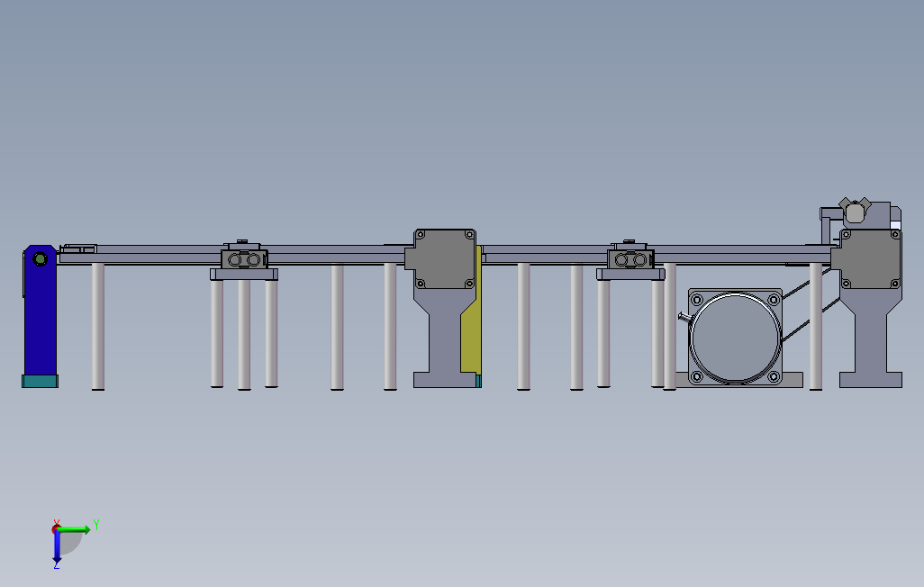This screenshot has width=924, height=587.
Task: Select the blue end bracket on left
Action: pyautogui.click(x=40, y=310)
